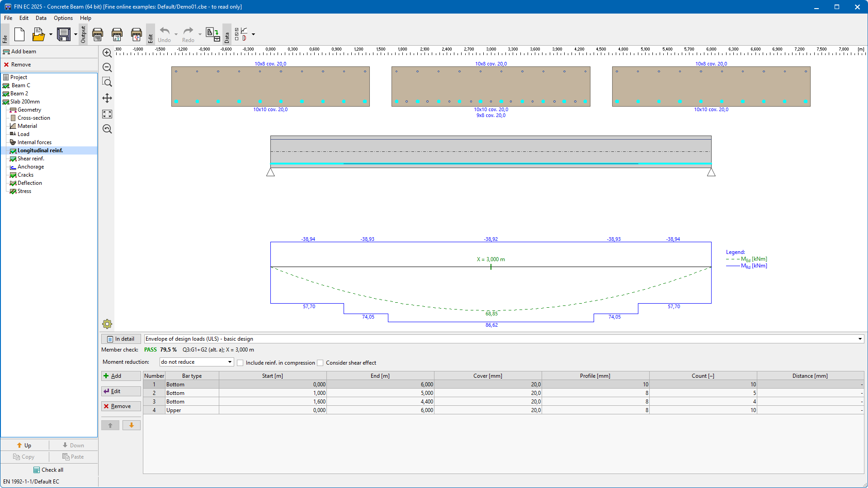
Task: Expand the envelope of design loads dropdown
Action: coord(860,339)
